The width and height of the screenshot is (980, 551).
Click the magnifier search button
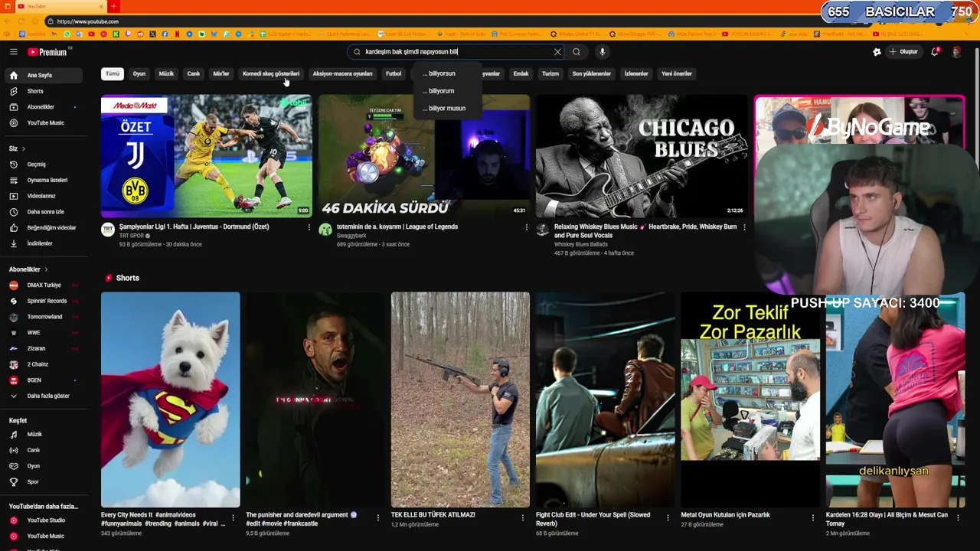click(577, 52)
